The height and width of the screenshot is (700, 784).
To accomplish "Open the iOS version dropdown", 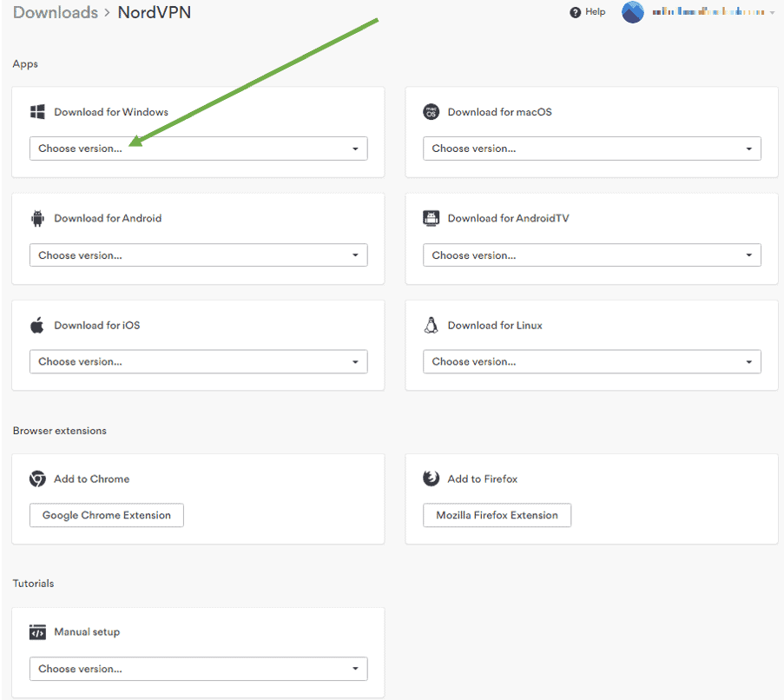I will 199,361.
